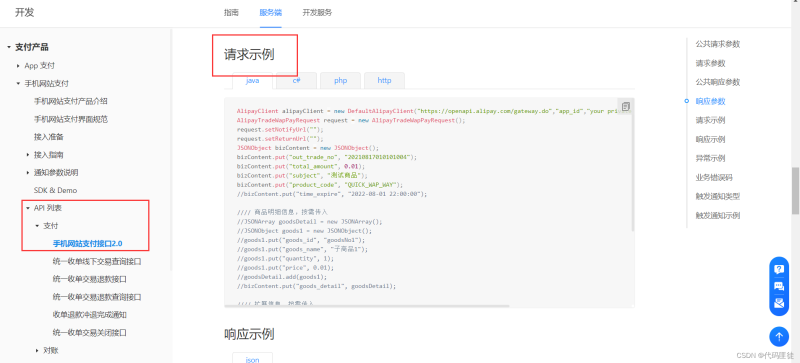Copy the request example code
Image resolution: width=800 pixels, height=363 pixels.
pyautogui.click(x=626, y=106)
